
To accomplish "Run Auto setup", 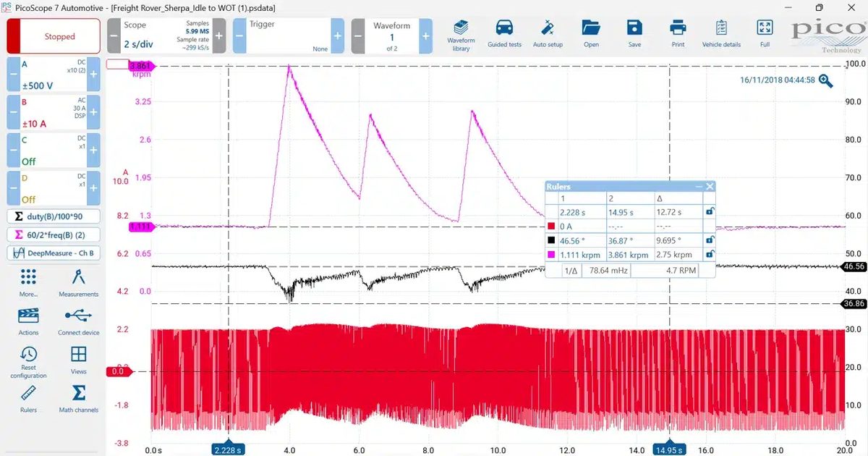I will 548,35.
